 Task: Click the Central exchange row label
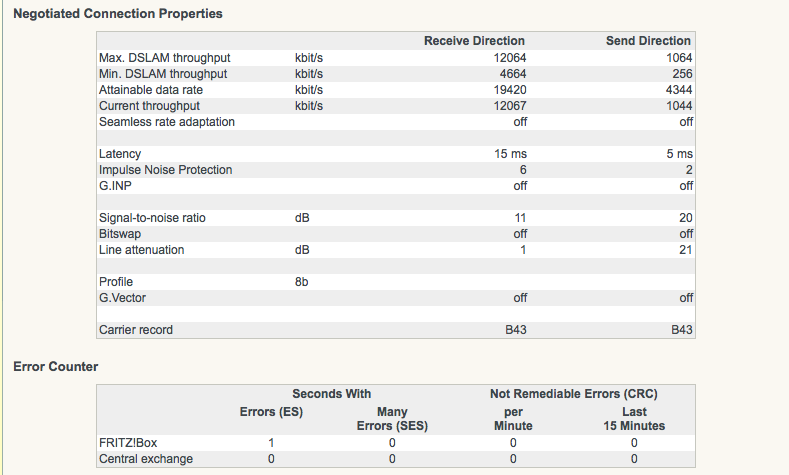(x=146, y=459)
